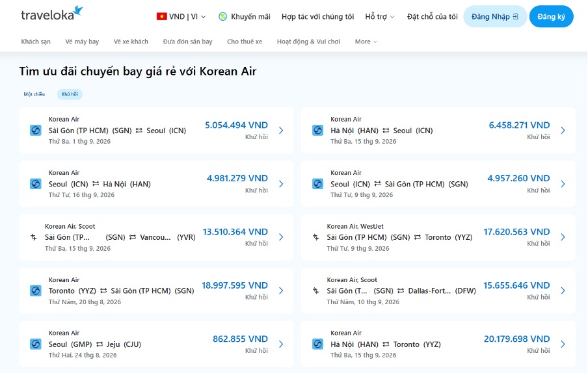The image size is (588, 373).
Task: Open the VND | VI currency language dropdown
Action: coord(181,16)
